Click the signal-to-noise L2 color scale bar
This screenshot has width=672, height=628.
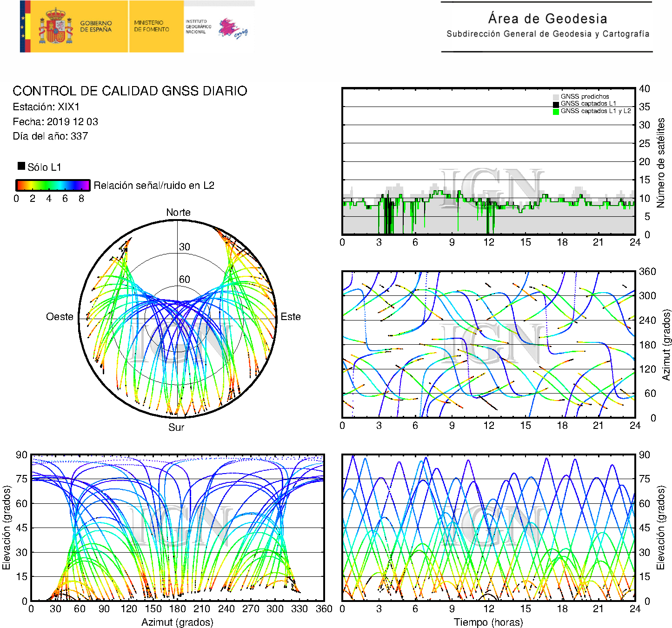point(53,186)
